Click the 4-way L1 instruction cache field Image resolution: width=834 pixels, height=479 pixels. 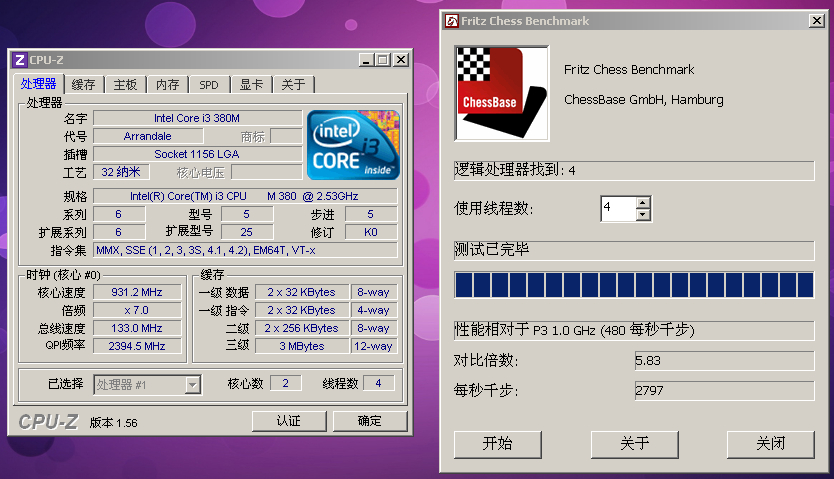[x=373, y=310]
